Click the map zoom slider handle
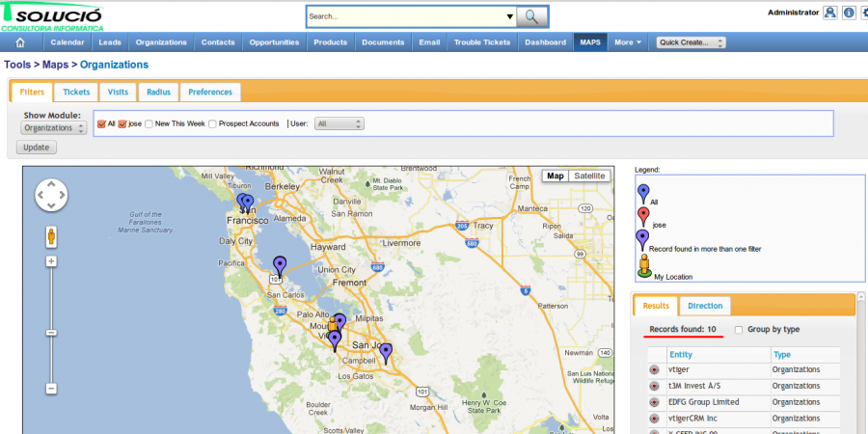The width and height of the screenshot is (868, 434). (x=51, y=333)
